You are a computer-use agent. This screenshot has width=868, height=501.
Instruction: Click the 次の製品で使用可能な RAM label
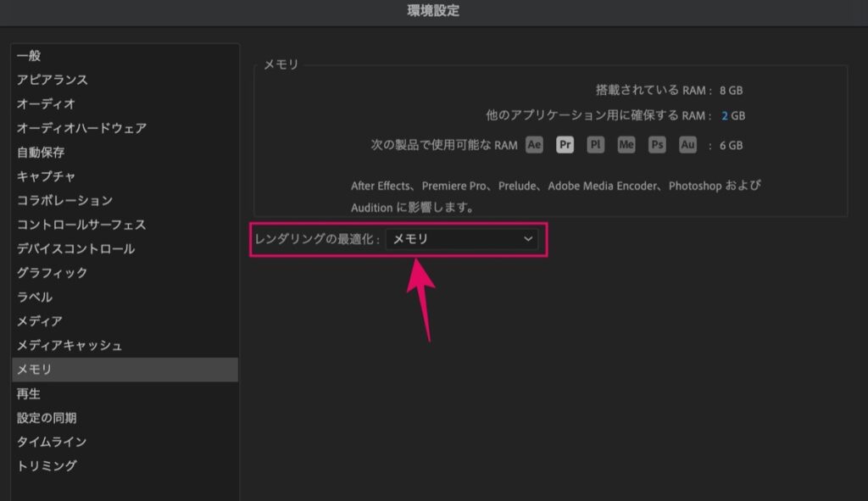coord(444,145)
